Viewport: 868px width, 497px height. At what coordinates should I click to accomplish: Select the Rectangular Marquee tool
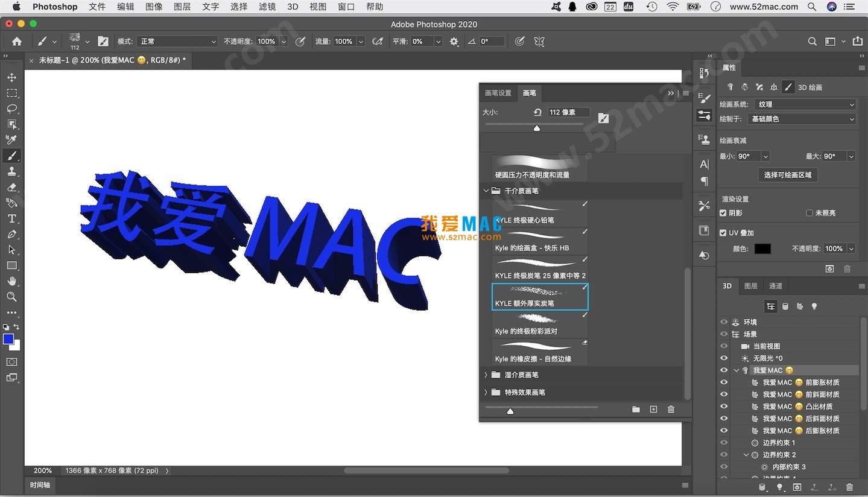[x=11, y=93]
